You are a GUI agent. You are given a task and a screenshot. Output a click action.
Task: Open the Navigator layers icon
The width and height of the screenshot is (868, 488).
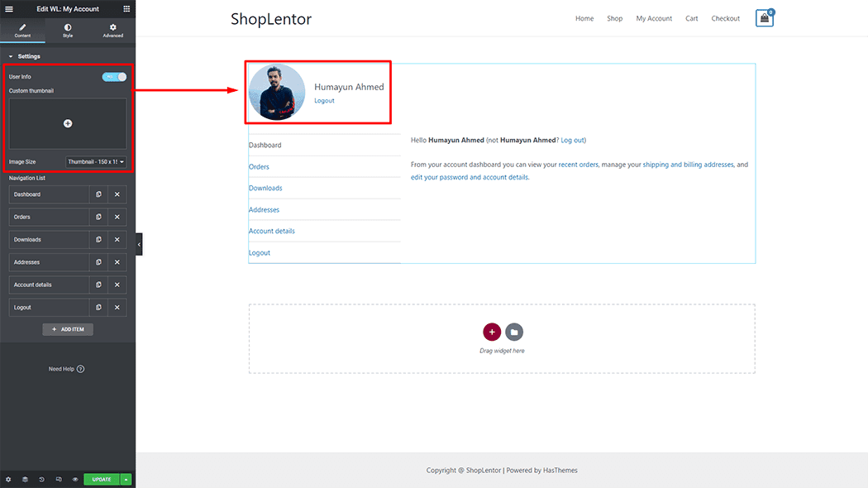coord(25,479)
